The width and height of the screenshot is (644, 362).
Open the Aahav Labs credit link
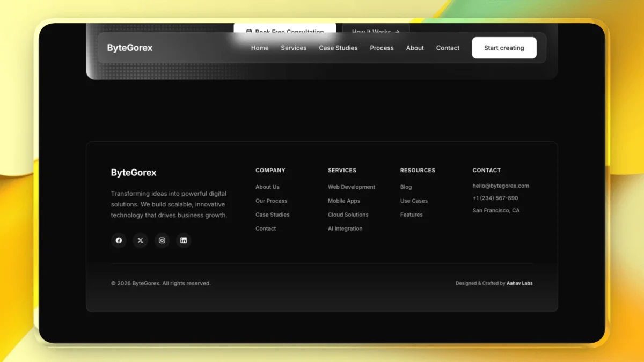(x=519, y=283)
